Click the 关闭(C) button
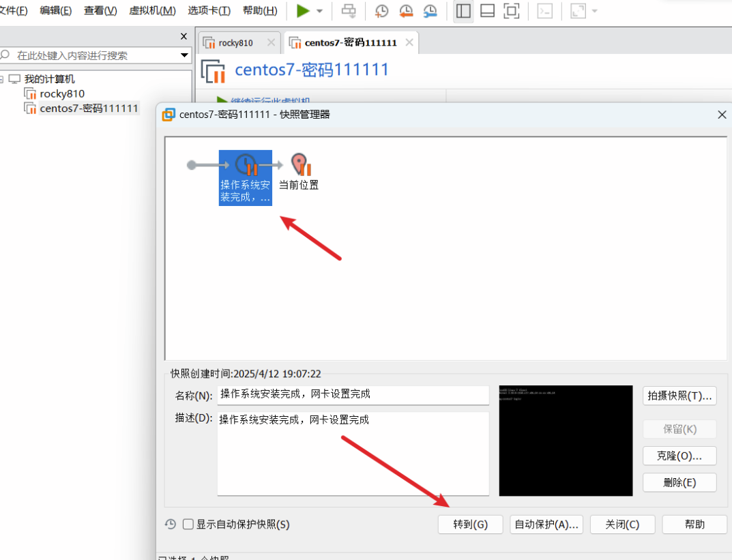Image resolution: width=732 pixels, height=560 pixels. point(622,525)
